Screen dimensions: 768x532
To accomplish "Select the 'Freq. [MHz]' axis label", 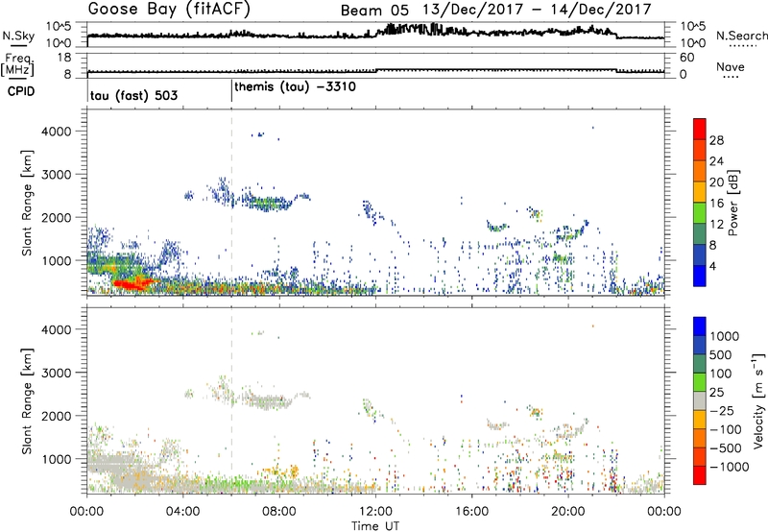I will (17, 65).
